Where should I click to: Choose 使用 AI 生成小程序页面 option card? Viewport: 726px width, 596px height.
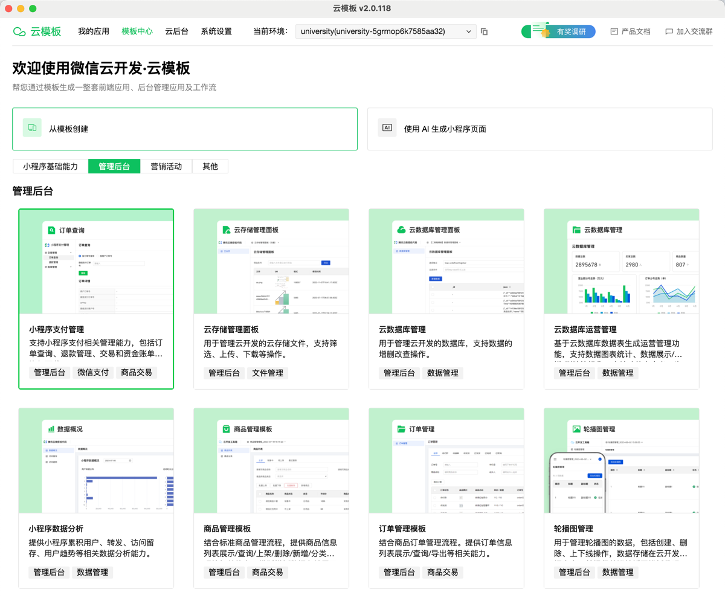[540, 129]
